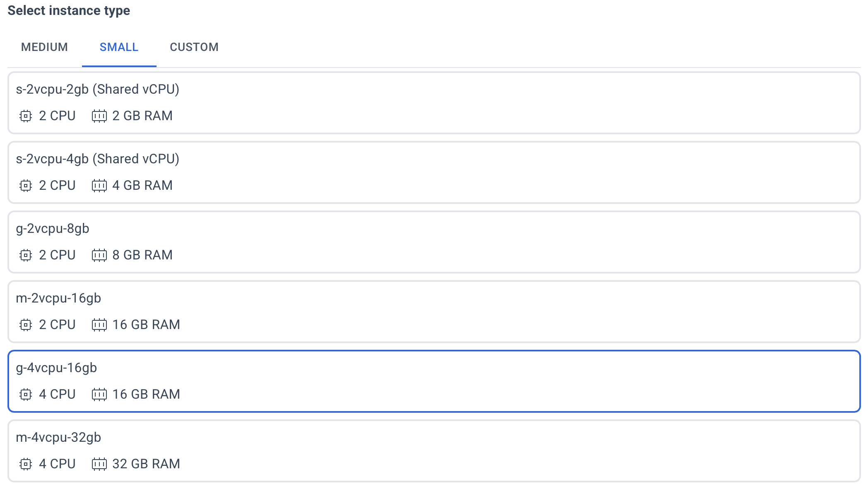
Task: Click the CPU chip icon in m-4vcpu-32gb card
Action: click(26, 464)
